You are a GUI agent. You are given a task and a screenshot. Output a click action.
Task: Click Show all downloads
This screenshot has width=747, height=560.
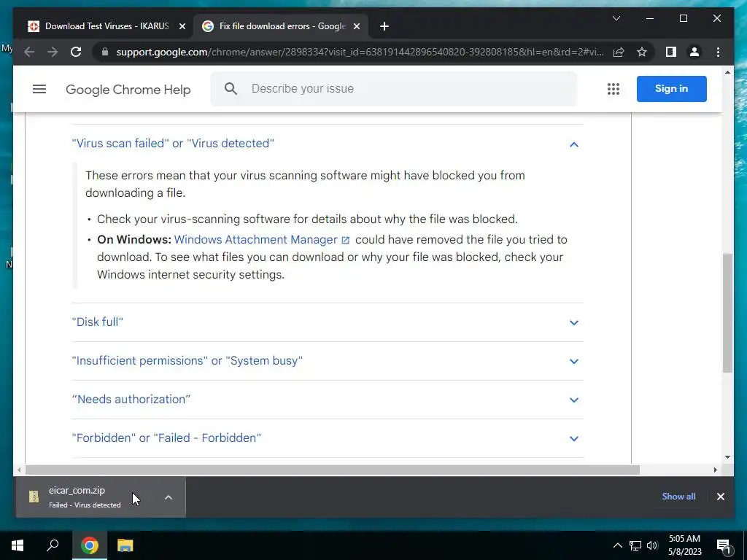(x=678, y=496)
